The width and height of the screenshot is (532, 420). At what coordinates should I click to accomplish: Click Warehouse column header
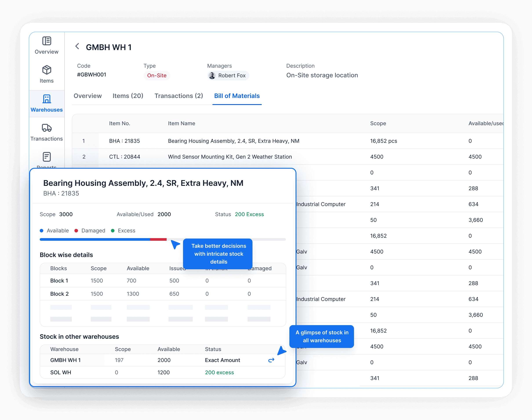coord(64,349)
